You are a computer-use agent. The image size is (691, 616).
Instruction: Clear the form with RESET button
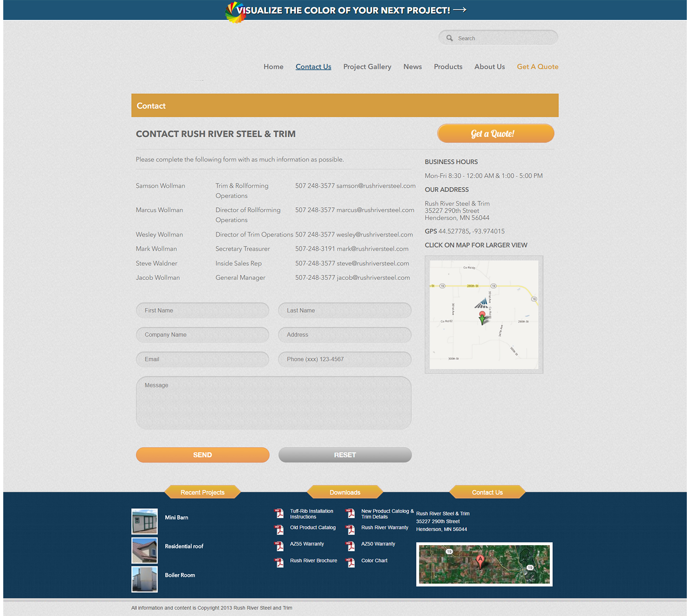coord(345,455)
